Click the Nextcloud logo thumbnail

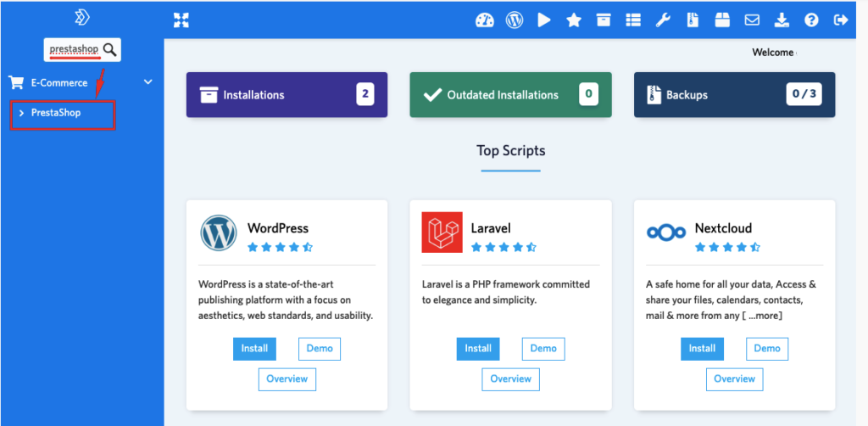click(x=666, y=233)
